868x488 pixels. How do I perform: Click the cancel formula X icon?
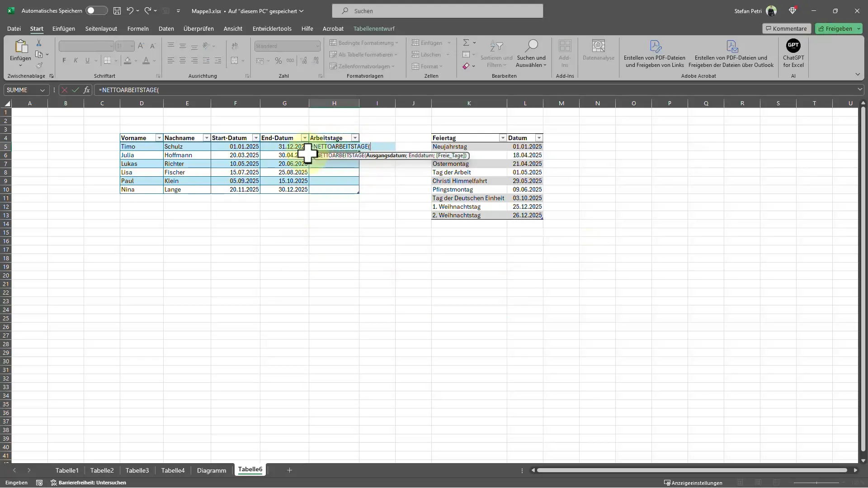tap(65, 90)
